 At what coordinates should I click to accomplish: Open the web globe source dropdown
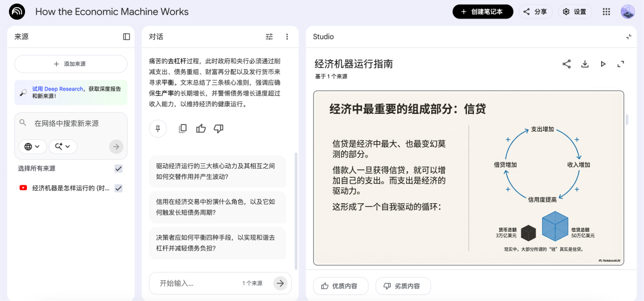(x=32, y=147)
